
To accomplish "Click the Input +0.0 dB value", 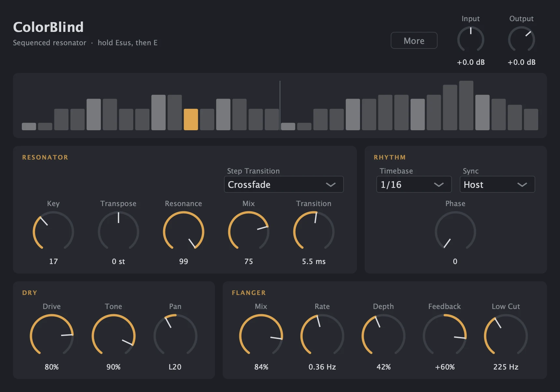I will 471,62.
